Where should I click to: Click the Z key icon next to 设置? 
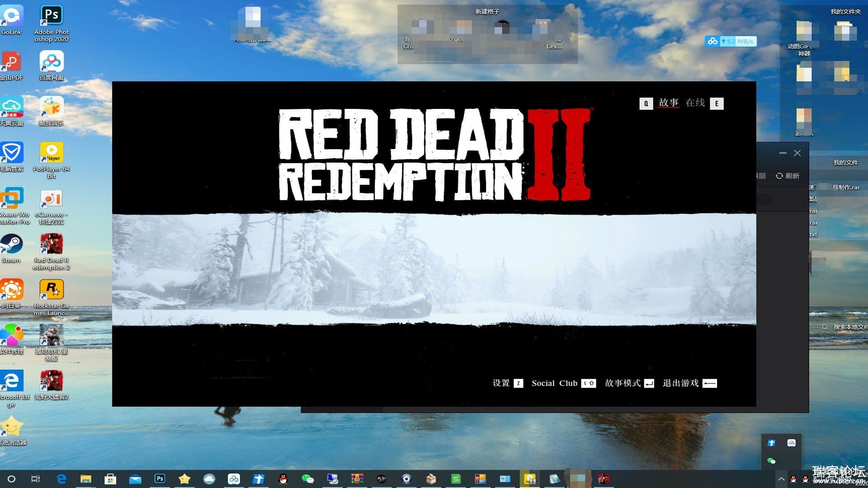(519, 383)
